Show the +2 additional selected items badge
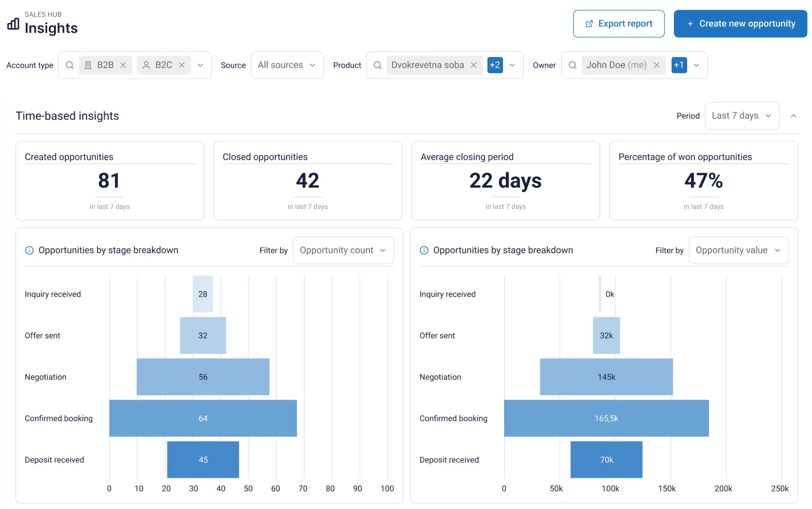Screen dimensions: 812x509 495,65
